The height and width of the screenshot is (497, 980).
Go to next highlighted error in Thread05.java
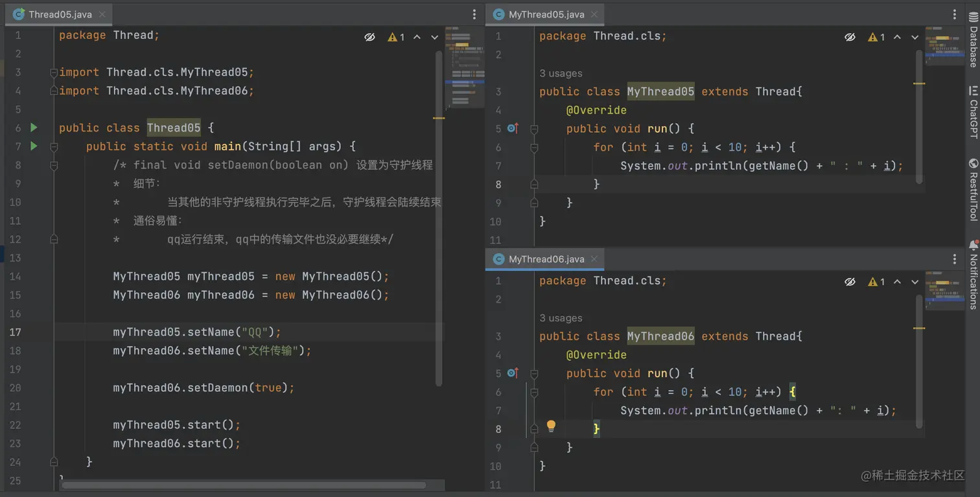435,37
